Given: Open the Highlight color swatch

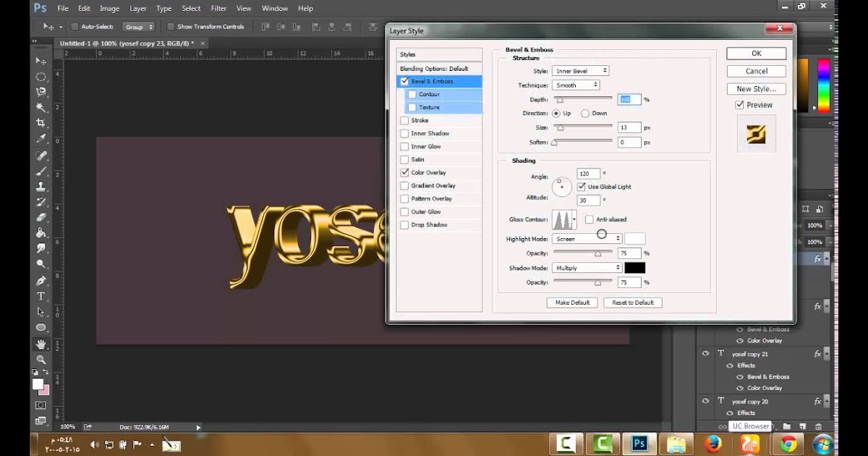Looking at the screenshot, I should pyautogui.click(x=634, y=239).
